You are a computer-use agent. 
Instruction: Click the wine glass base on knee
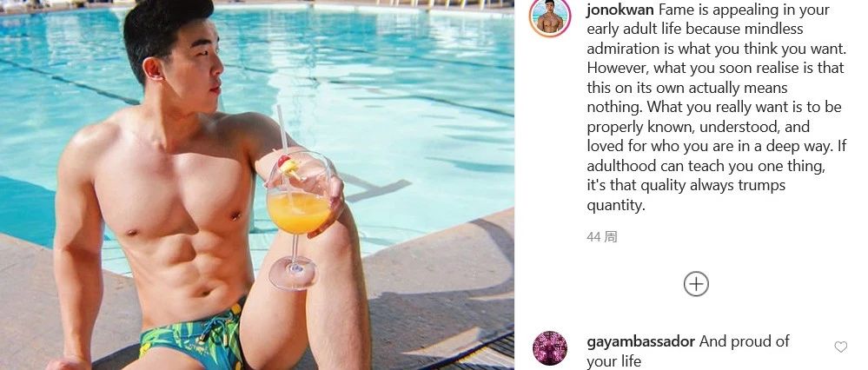point(293,274)
